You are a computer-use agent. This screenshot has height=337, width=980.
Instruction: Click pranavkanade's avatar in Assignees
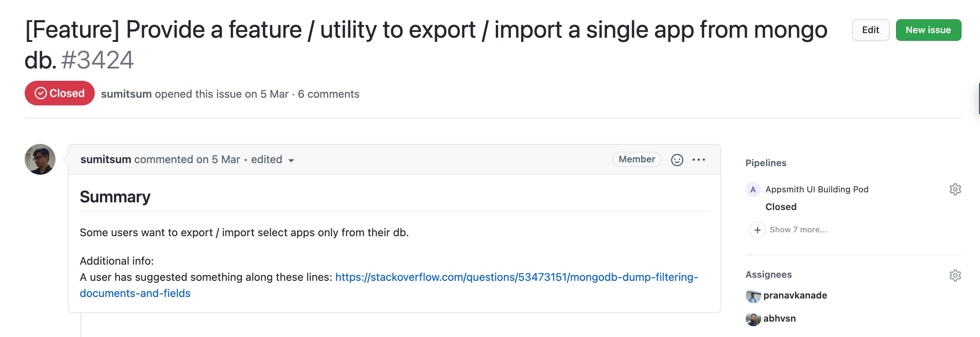753,296
